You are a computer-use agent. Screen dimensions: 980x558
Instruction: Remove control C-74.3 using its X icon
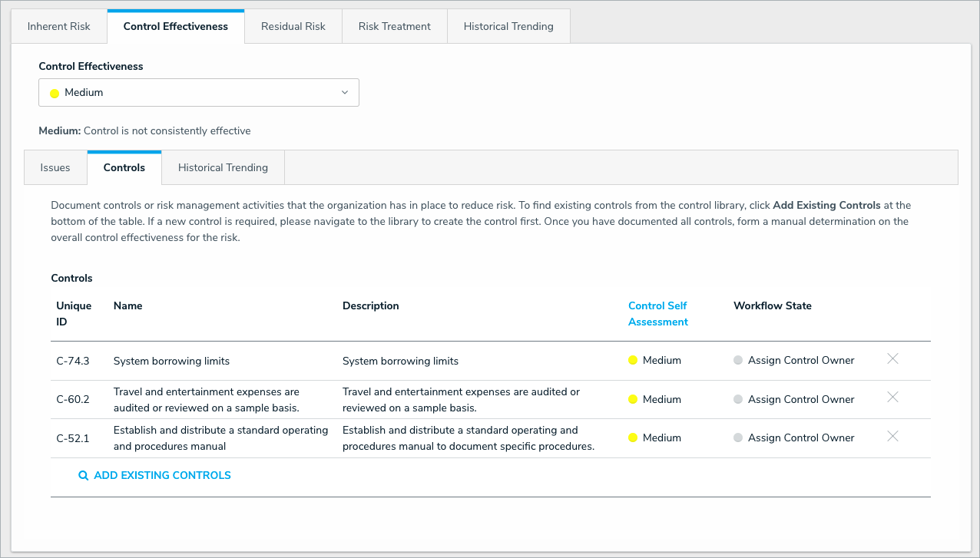pyautogui.click(x=892, y=359)
